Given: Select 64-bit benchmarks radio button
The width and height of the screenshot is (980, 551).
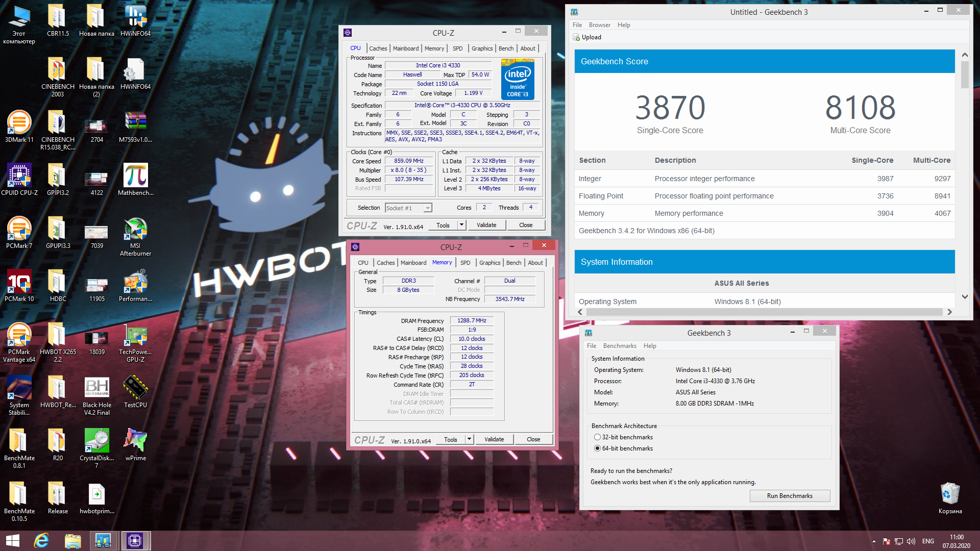Looking at the screenshot, I should (597, 448).
